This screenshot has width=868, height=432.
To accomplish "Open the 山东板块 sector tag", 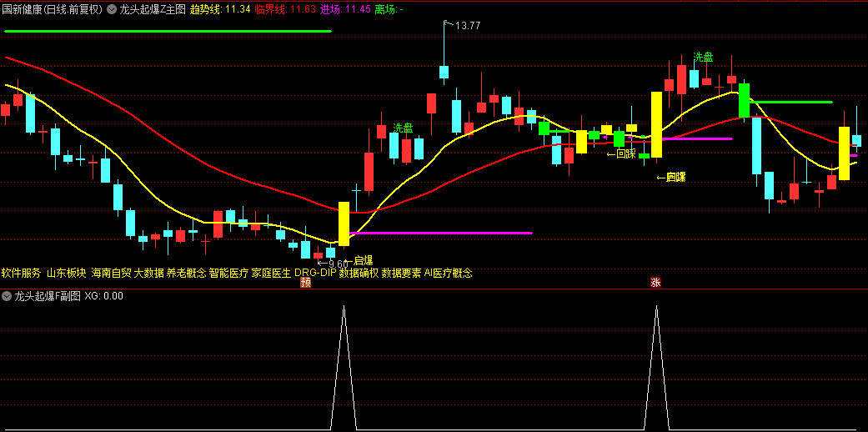I will [x=67, y=273].
